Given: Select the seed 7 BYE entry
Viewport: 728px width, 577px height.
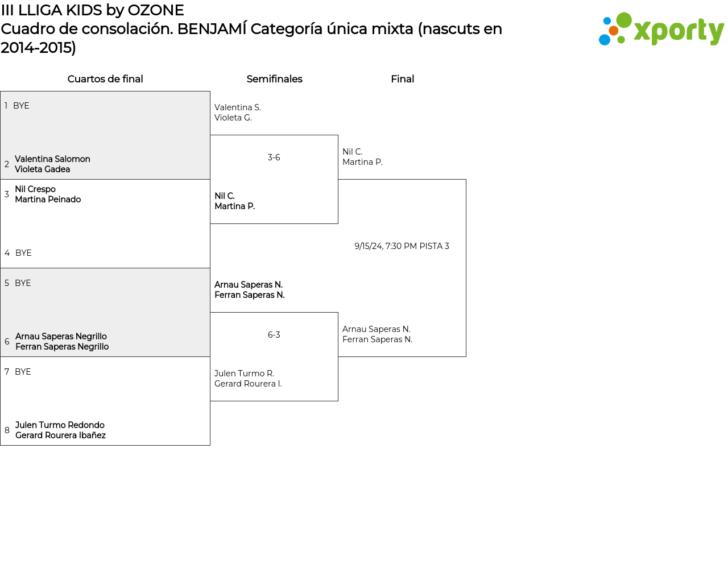Looking at the screenshot, I should (23, 372).
